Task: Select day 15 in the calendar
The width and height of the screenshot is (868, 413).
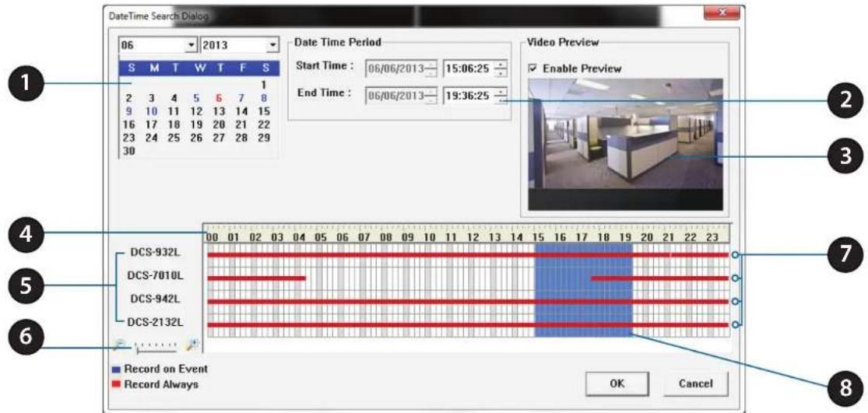Action: [x=264, y=110]
